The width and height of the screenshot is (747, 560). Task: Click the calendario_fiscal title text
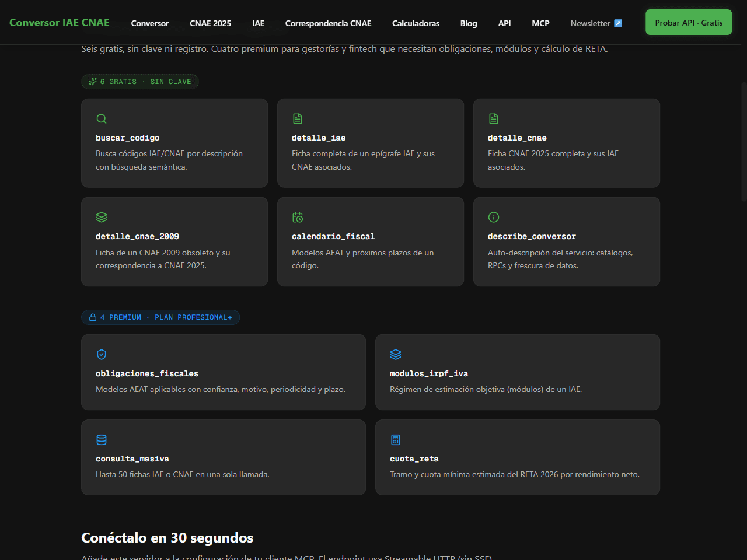tap(333, 237)
